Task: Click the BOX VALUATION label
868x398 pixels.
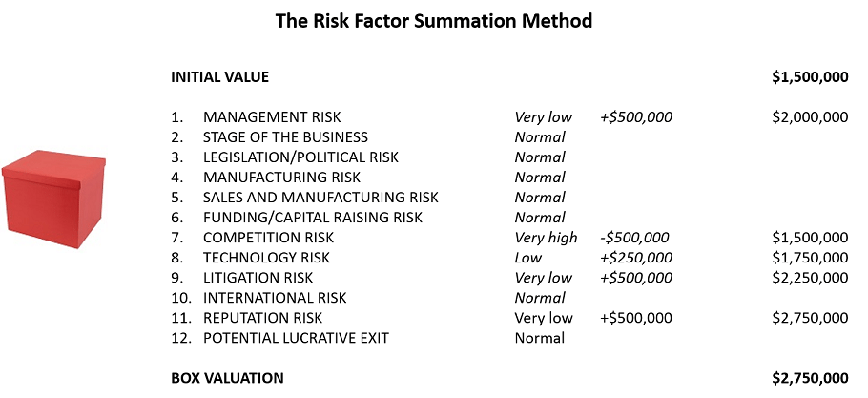Action: pyautogui.click(x=227, y=378)
